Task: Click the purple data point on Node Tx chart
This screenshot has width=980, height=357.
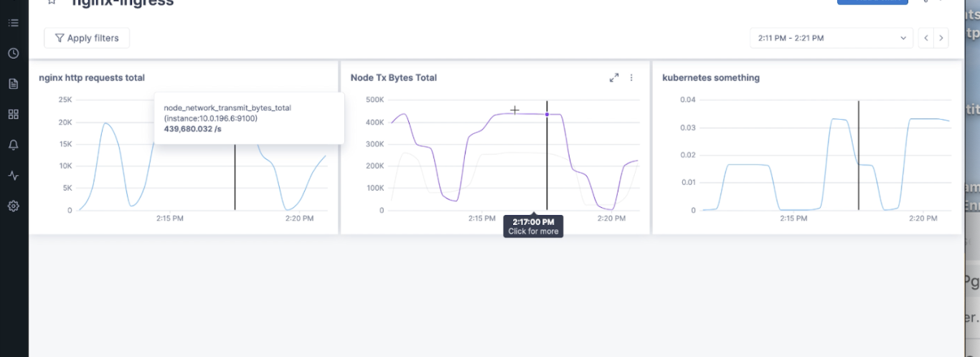Action: click(x=547, y=114)
